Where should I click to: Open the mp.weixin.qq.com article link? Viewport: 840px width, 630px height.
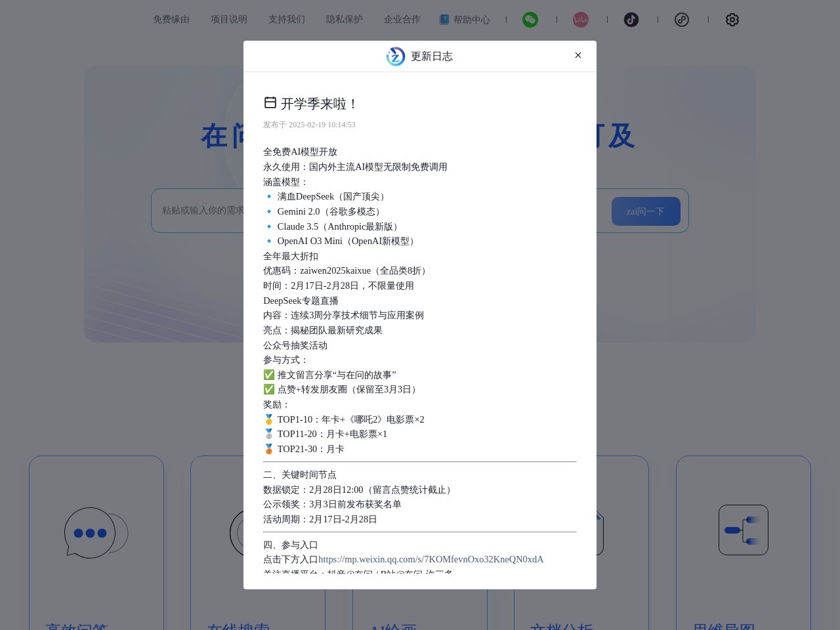tap(431, 559)
